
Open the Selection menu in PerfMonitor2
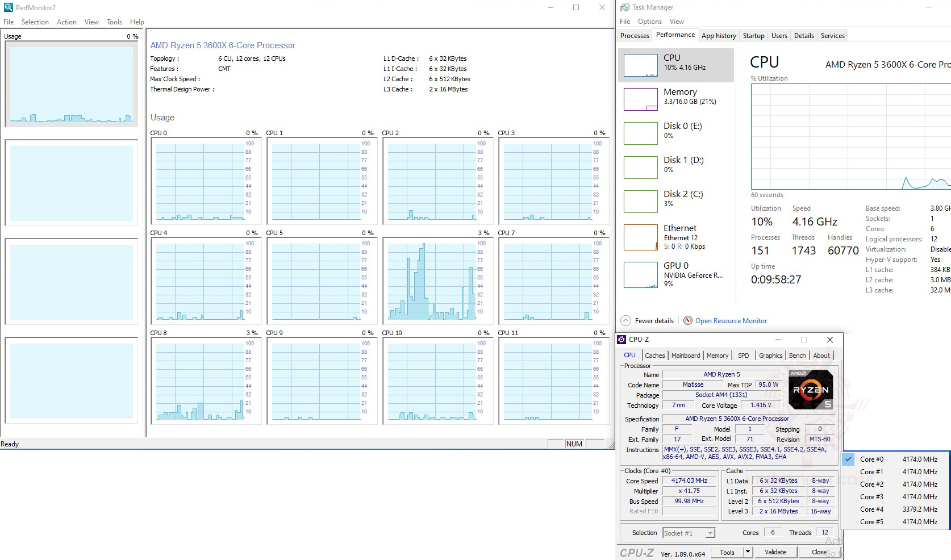(35, 22)
